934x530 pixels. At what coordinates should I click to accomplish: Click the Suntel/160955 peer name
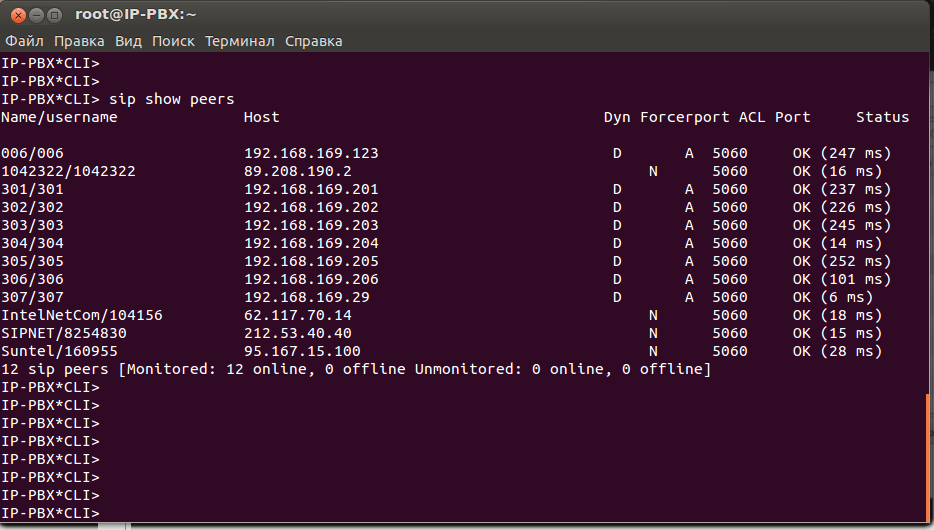click(x=60, y=351)
